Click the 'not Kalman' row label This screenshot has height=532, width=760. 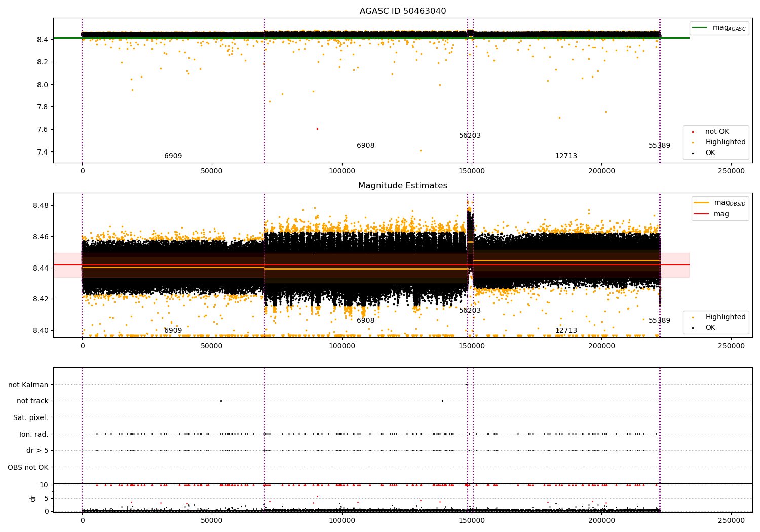click(28, 385)
